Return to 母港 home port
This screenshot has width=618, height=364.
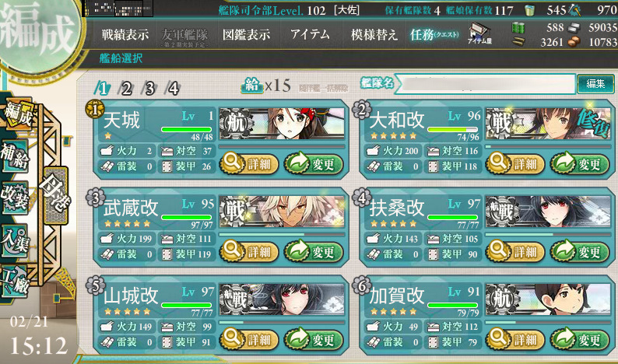click(56, 195)
